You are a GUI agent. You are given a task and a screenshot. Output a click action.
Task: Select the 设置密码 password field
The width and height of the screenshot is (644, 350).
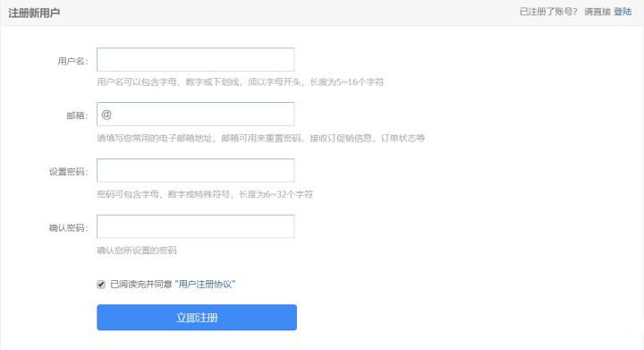pos(196,170)
